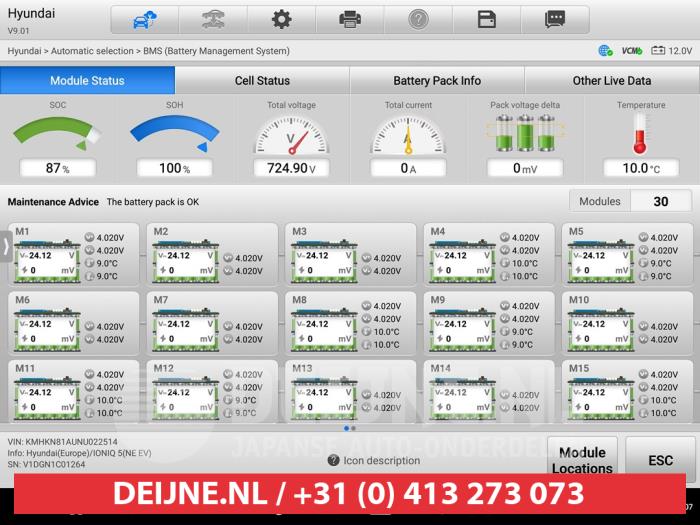Click the 87% SOC value
Image resolution: width=700 pixels, height=525 pixels.
point(58,168)
